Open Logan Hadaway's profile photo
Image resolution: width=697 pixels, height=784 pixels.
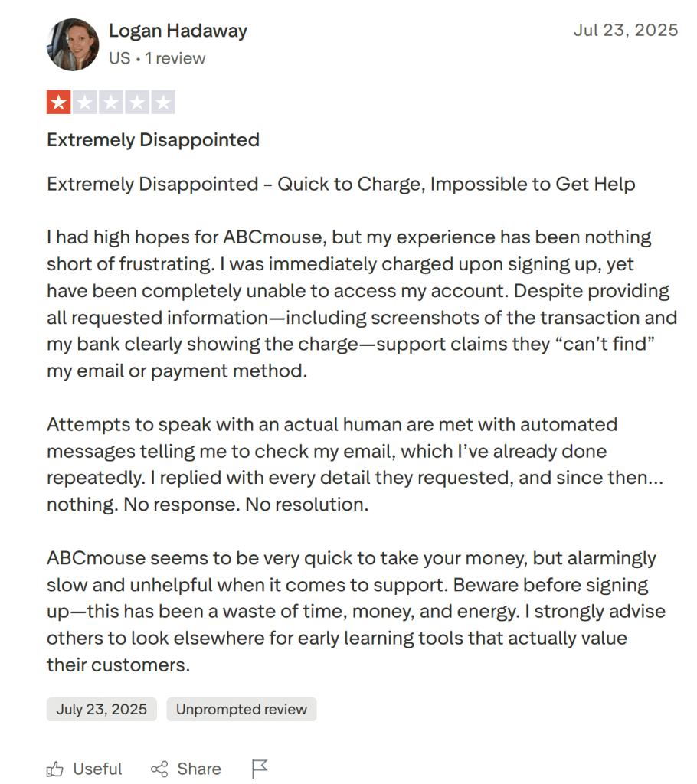[73, 44]
